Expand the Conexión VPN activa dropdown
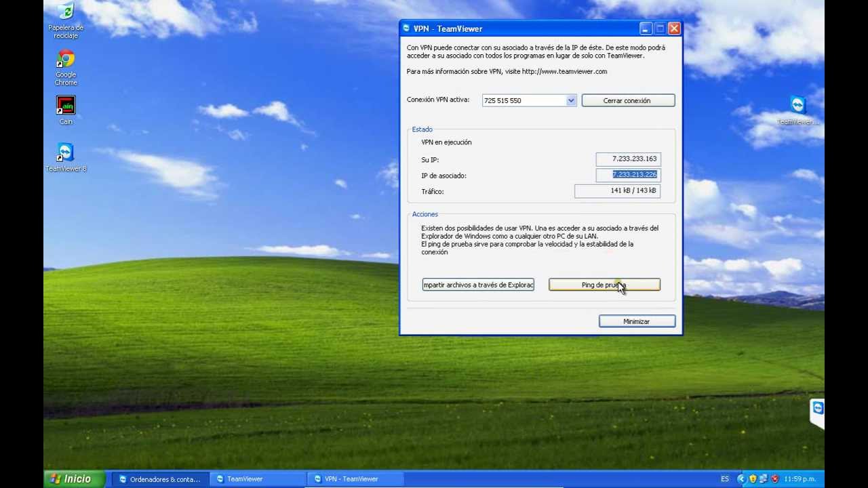 [x=571, y=100]
